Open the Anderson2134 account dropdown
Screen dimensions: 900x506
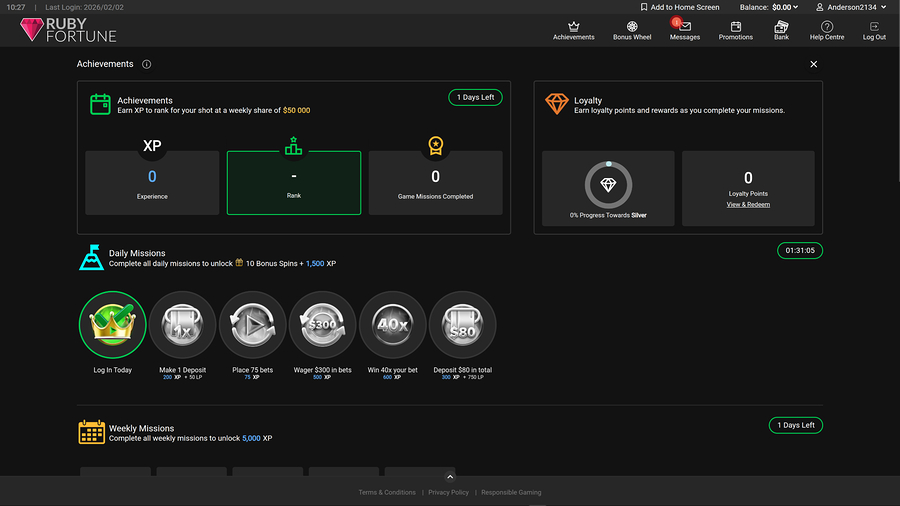(x=850, y=7)
